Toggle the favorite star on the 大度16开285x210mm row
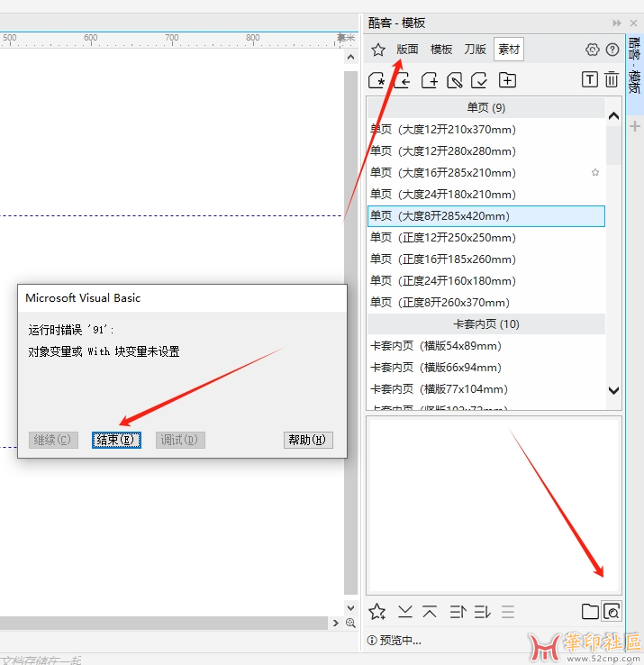The height and width of the screenshot is (665, 644). (x=595, y=172)
